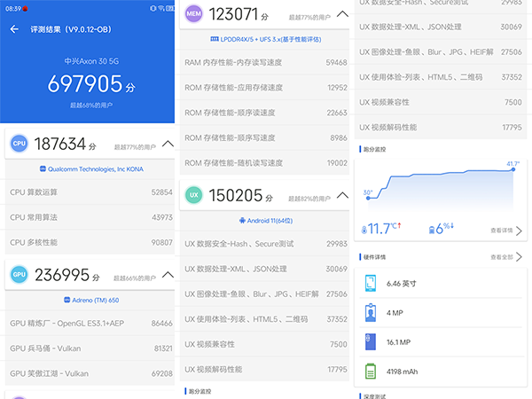Click the blue GPU badge icon
The height and width of the screenshot is (399, 532).
[x=18, y=275]
